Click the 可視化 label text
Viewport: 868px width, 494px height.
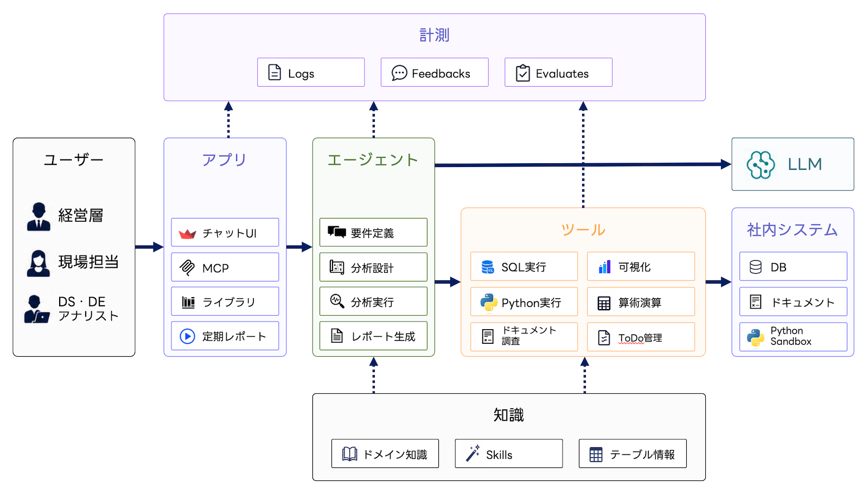click(635, 267)
